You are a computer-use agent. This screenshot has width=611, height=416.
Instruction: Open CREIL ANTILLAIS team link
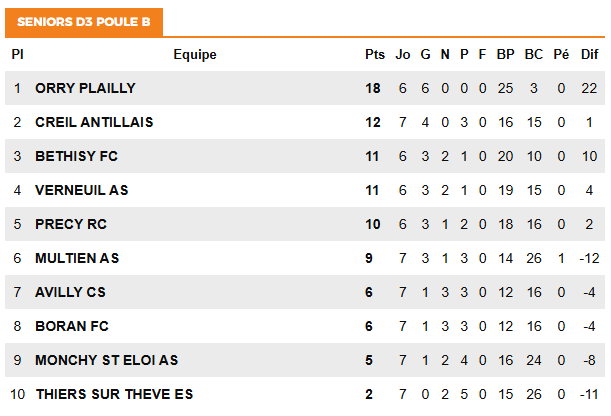[x=94, y=122]
